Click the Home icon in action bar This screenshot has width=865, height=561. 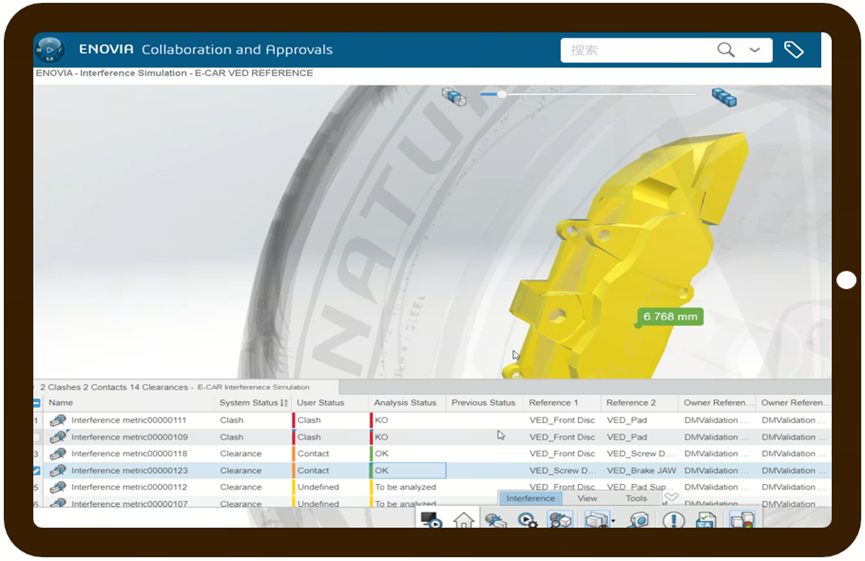[463, 520]
